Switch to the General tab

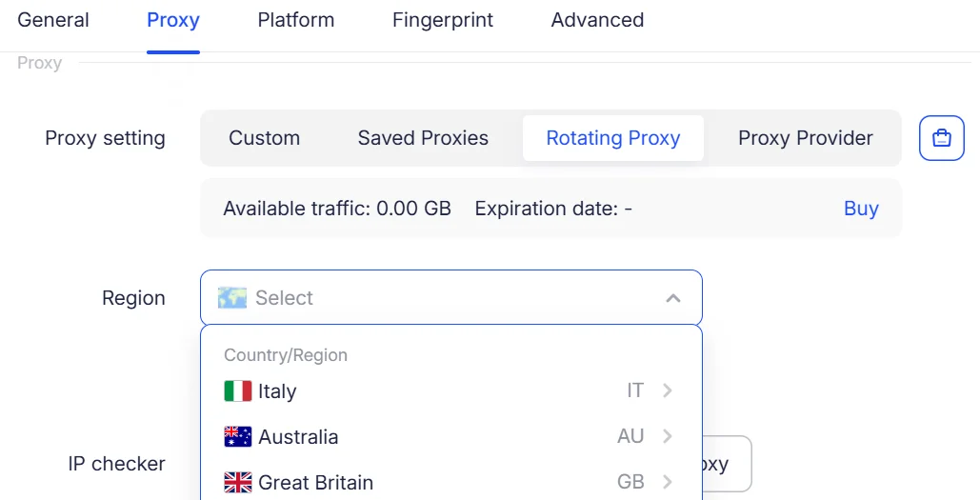point(53,20)
